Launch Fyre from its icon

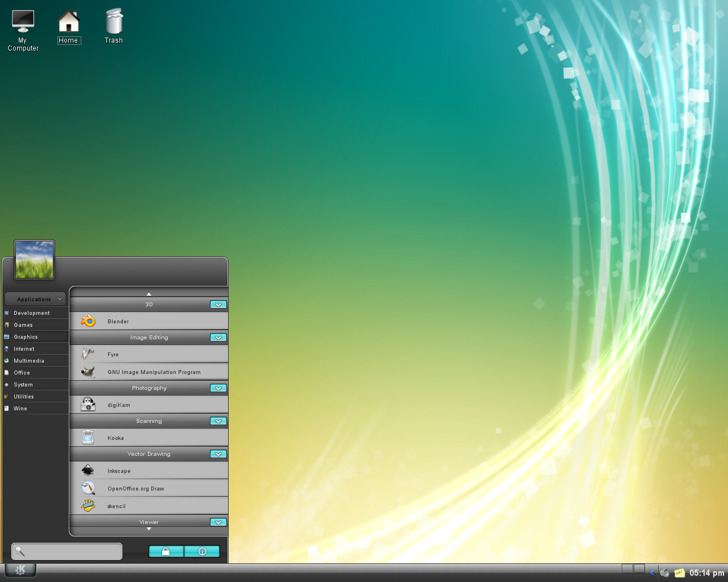pyautogui.click(x=88, y=354)
